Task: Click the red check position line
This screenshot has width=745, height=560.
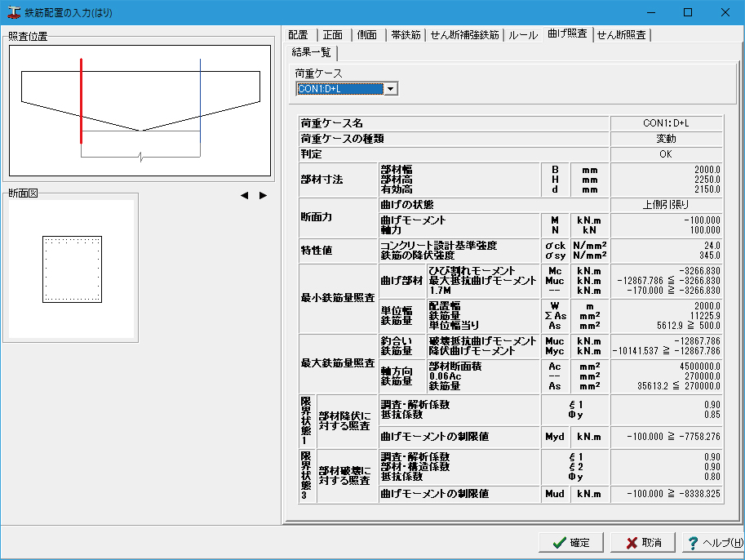Action: point(81,100)
